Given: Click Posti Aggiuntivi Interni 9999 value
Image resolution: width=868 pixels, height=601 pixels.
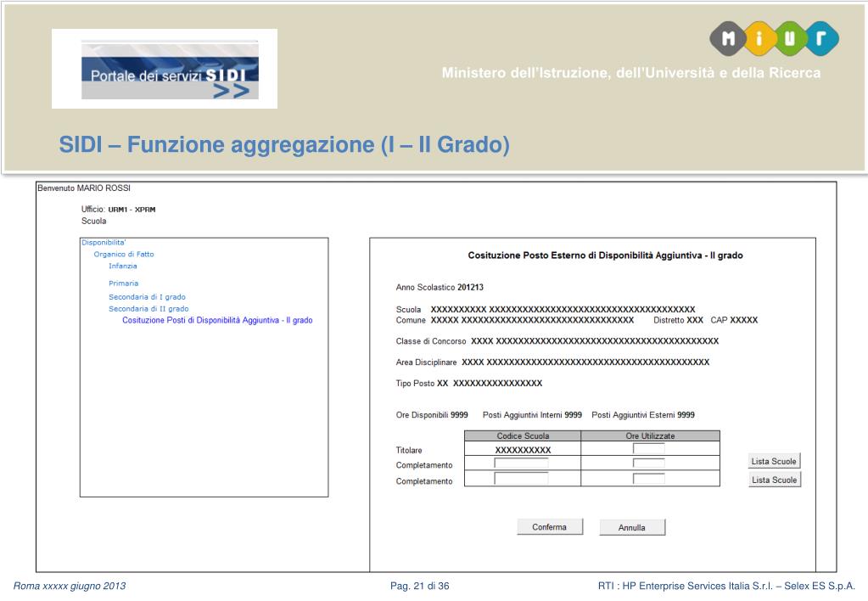Looking at the screenshot, I should 573,415.
